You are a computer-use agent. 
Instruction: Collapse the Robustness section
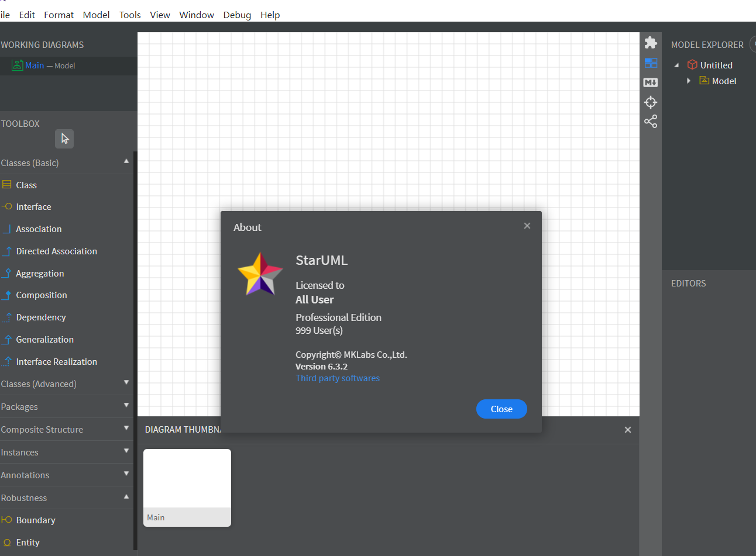(126, 497)
